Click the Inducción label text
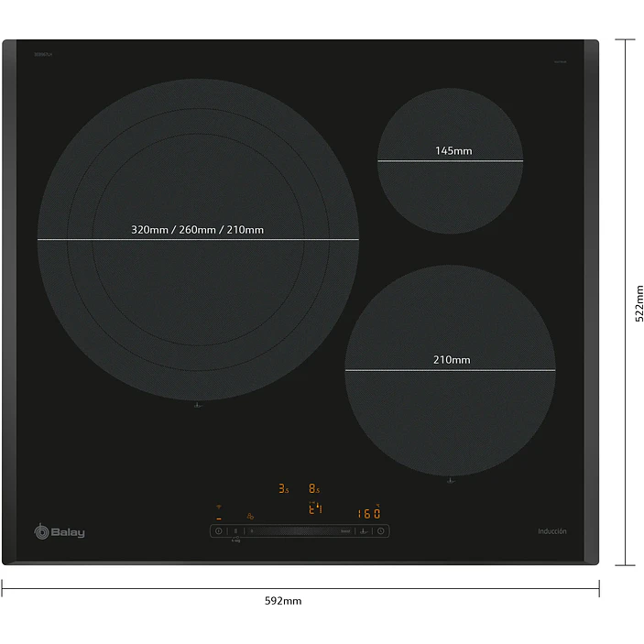Image resolution: width=644 pixels, height=644 pixels. [552, 531]
